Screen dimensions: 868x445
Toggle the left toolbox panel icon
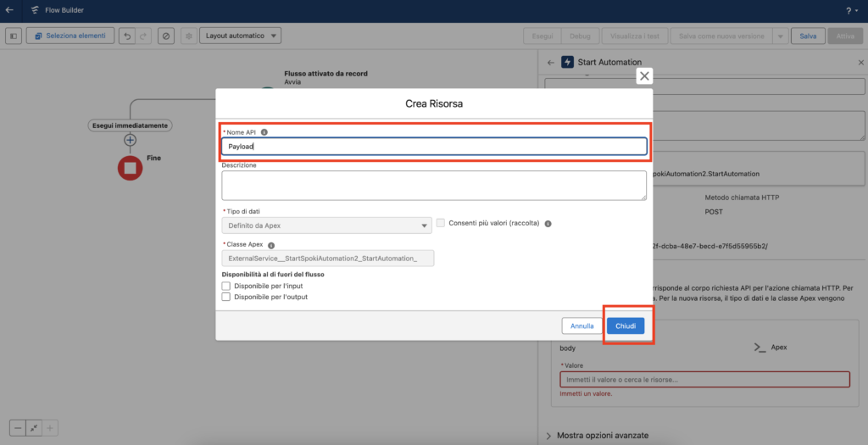tap(14, 36)
